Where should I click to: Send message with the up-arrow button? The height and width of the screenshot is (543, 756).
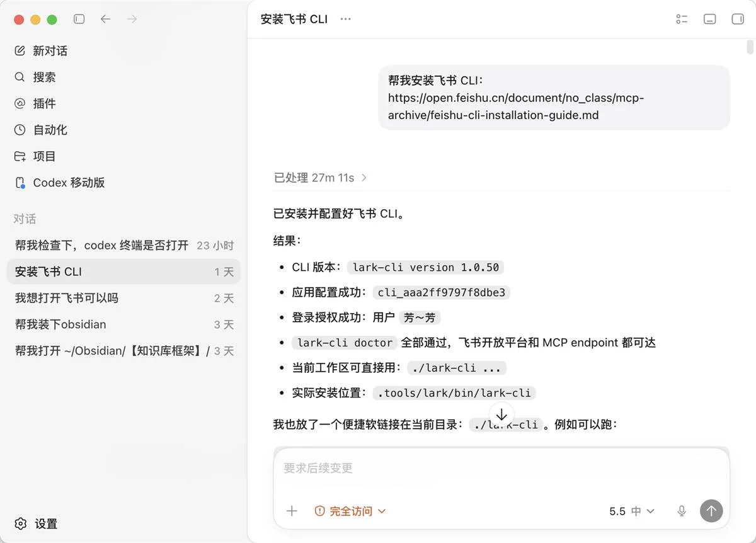click(x=711, y=511)
